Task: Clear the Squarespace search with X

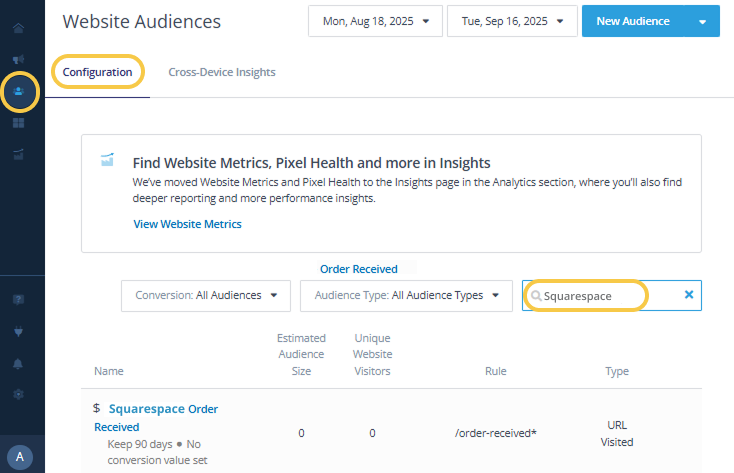Action: click(x=688, y=295)
